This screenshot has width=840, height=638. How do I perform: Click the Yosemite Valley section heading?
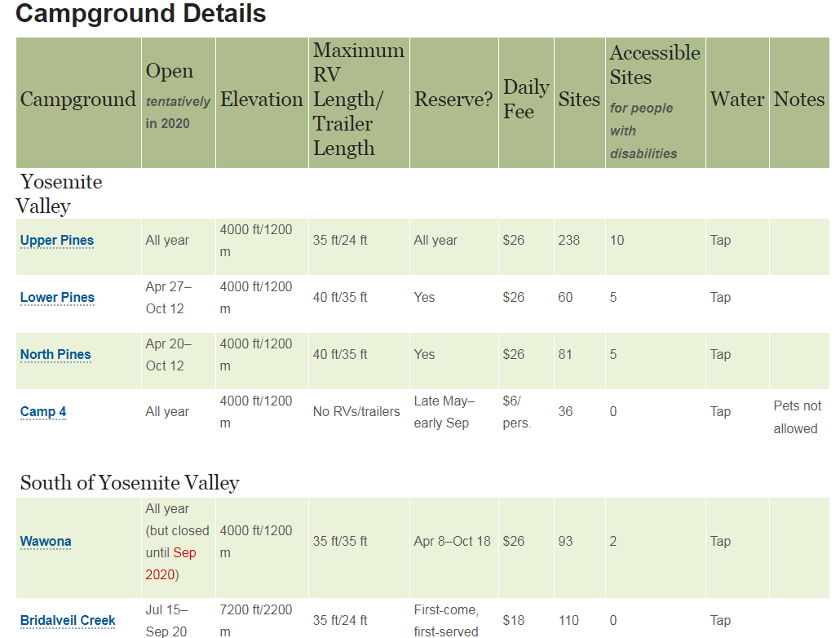point(59,193)
